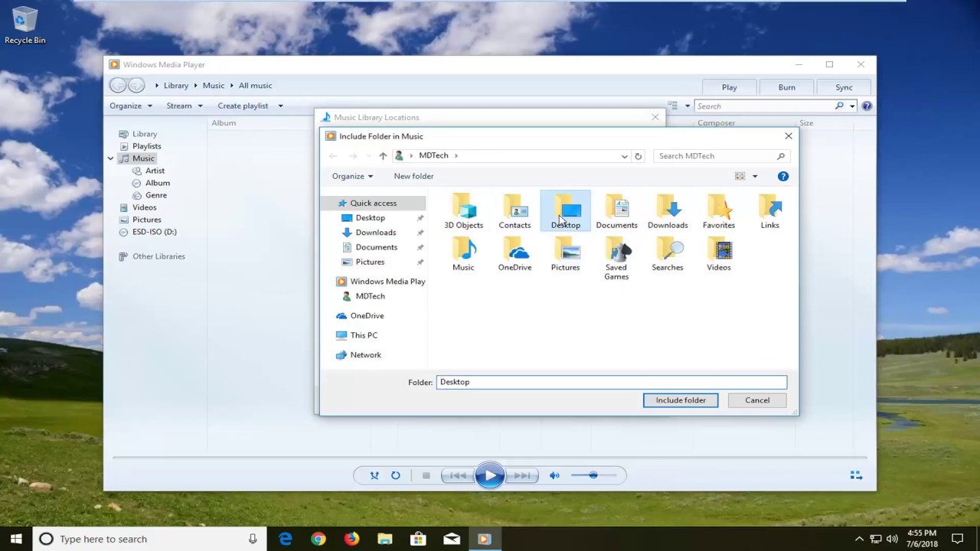The image size is (980, 551).
Task: Select Network in navigation pane
Action: (x=365, y=355)
